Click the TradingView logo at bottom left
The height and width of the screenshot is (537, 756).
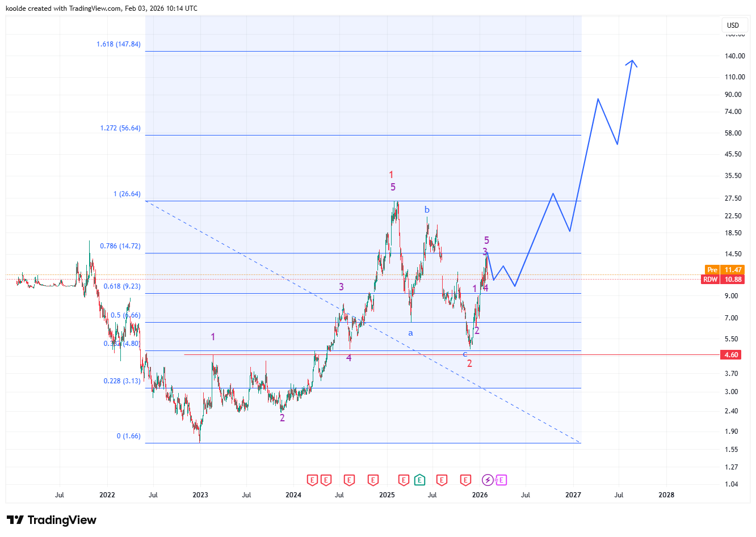[x=52, y=520]
